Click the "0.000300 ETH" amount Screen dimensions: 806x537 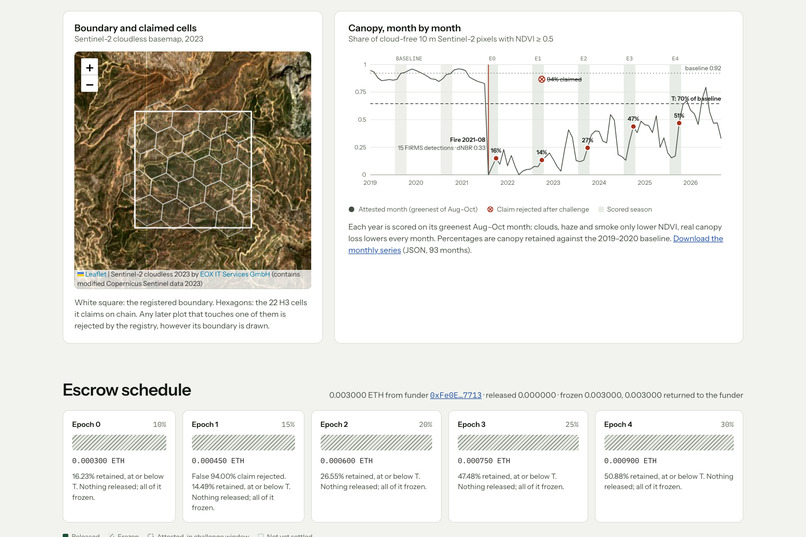coord(98,461)
